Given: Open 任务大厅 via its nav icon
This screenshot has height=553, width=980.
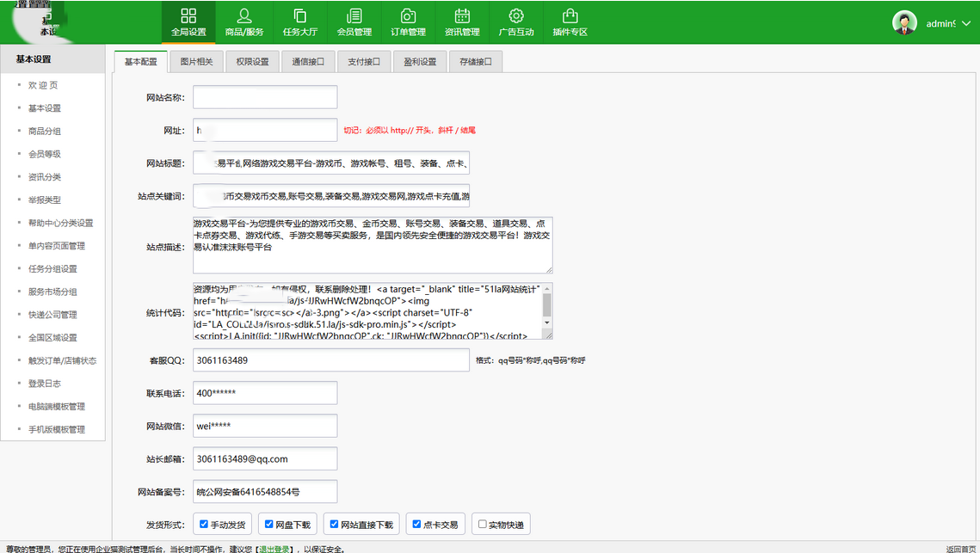Looking at the screenshot, I should (x=299, y=22).
